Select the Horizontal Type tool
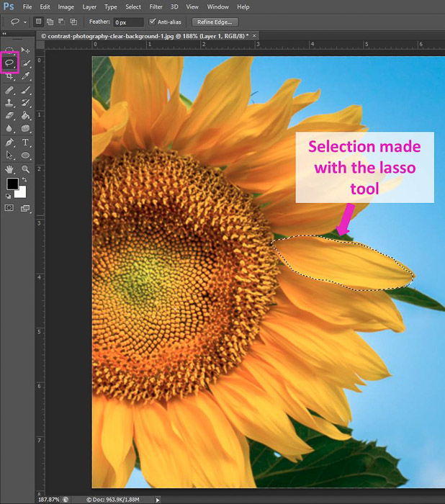 tap(26, 143)
